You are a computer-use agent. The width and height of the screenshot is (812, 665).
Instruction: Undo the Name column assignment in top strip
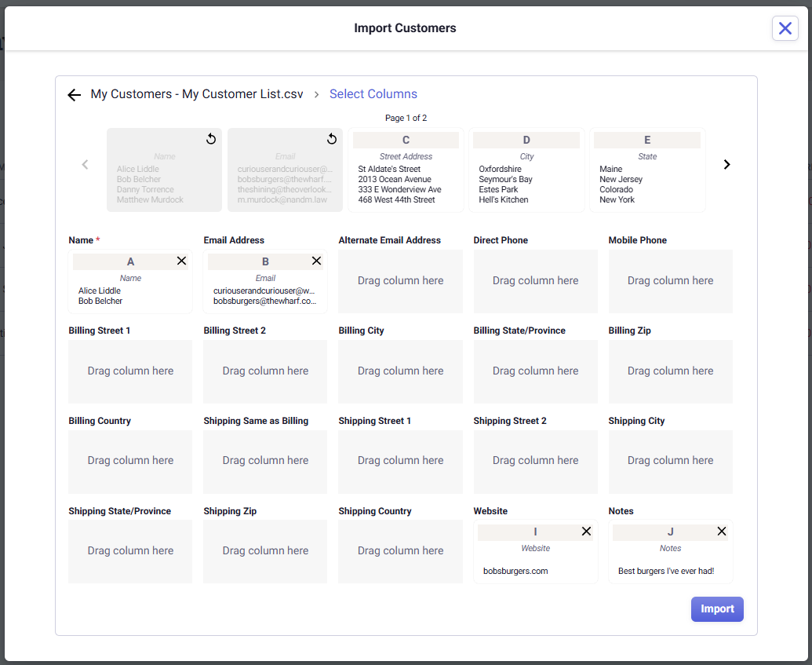(x=210, y=139)
